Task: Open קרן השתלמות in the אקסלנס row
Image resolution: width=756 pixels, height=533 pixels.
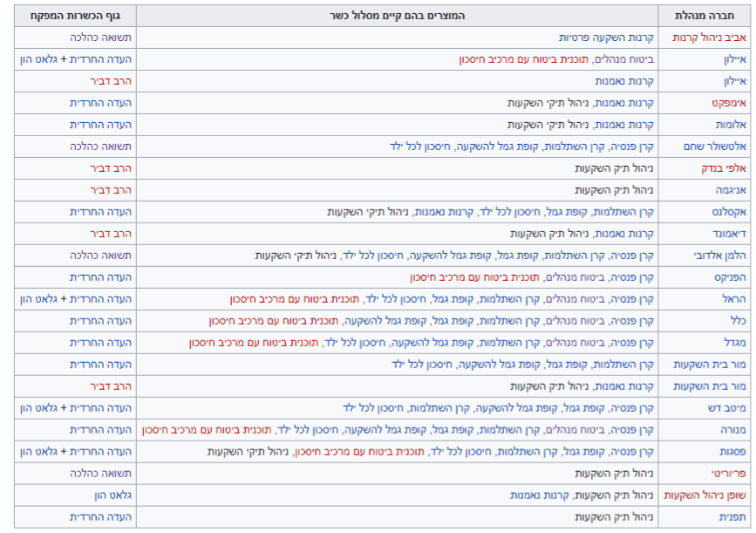Action: pos(624,212)
